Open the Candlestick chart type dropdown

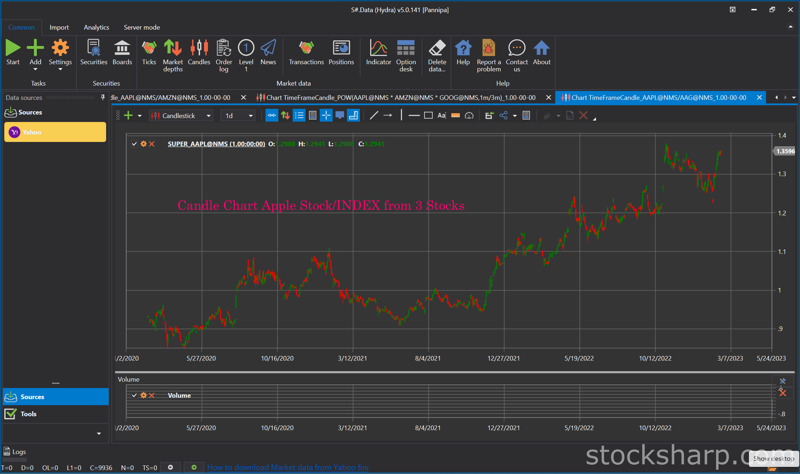(x=181, y=116)
